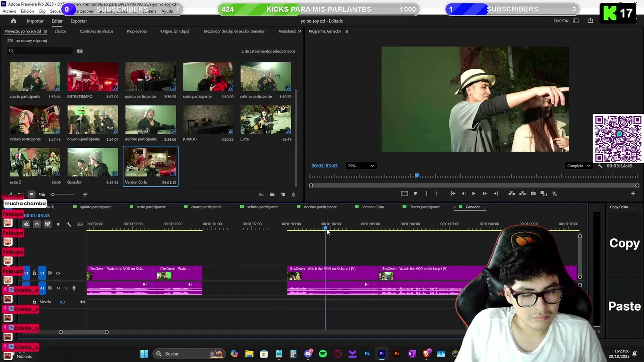The width and height of the screenshot is (644, 362).
Task: Go to the Home screen icon
Action: point(14,21)
